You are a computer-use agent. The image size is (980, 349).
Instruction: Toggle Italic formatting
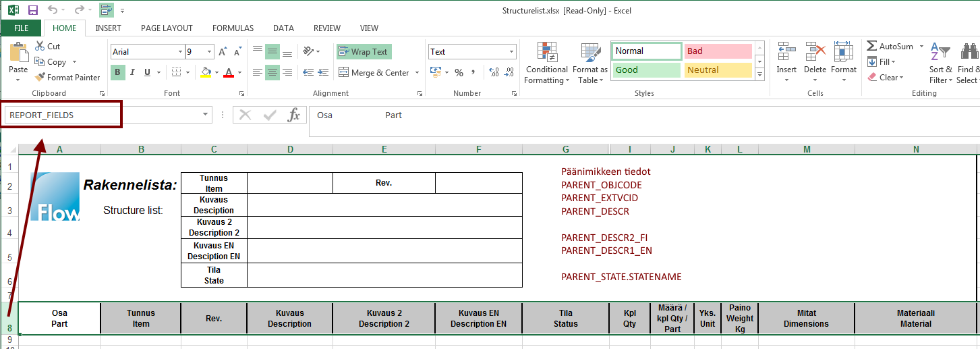132,73
